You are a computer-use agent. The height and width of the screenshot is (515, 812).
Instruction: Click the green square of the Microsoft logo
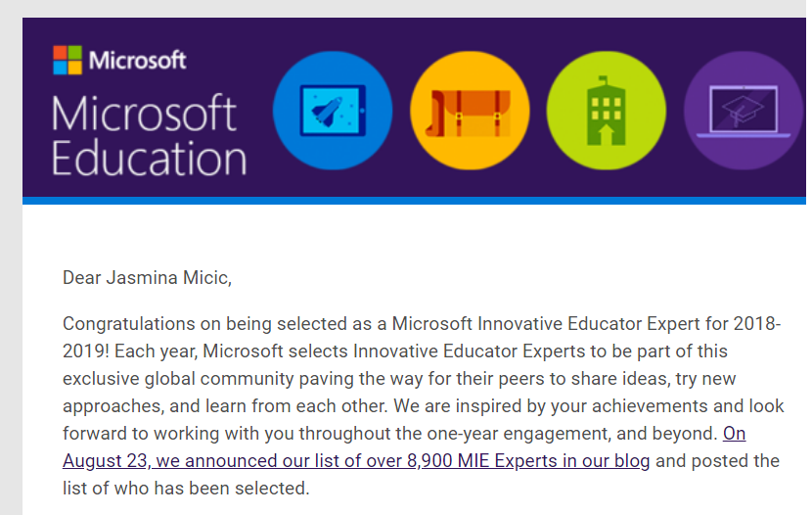click(75, 53)
